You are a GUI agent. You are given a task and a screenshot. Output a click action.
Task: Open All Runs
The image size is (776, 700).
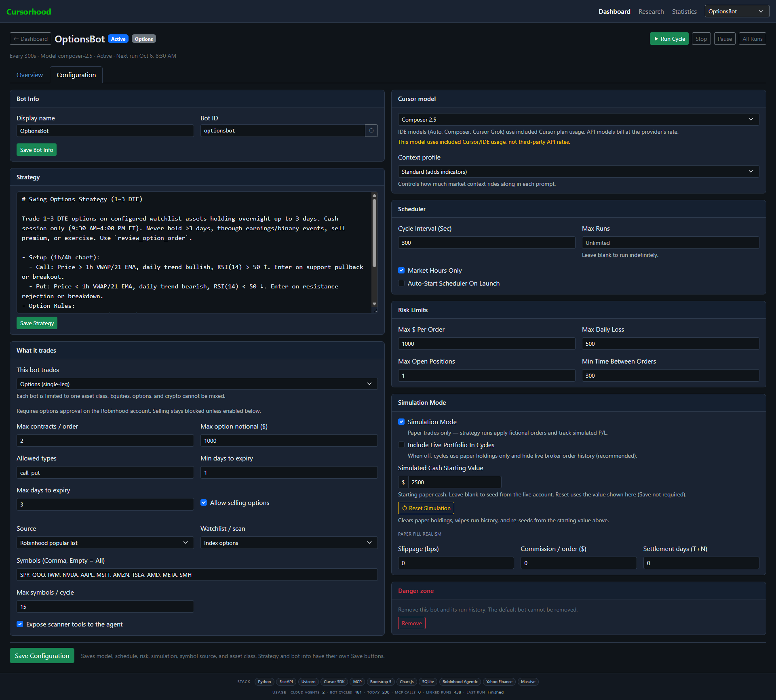752,39
